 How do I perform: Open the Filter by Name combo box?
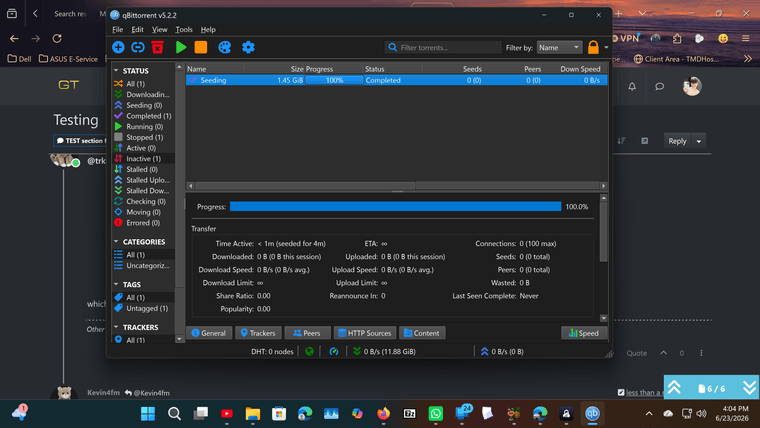(x=559, y=48)
